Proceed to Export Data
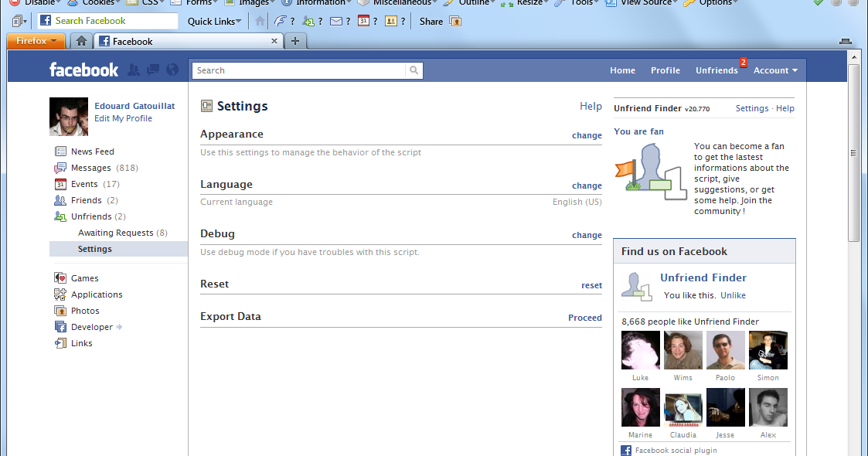This screenshot has height=456, width=868. point(584,317)
